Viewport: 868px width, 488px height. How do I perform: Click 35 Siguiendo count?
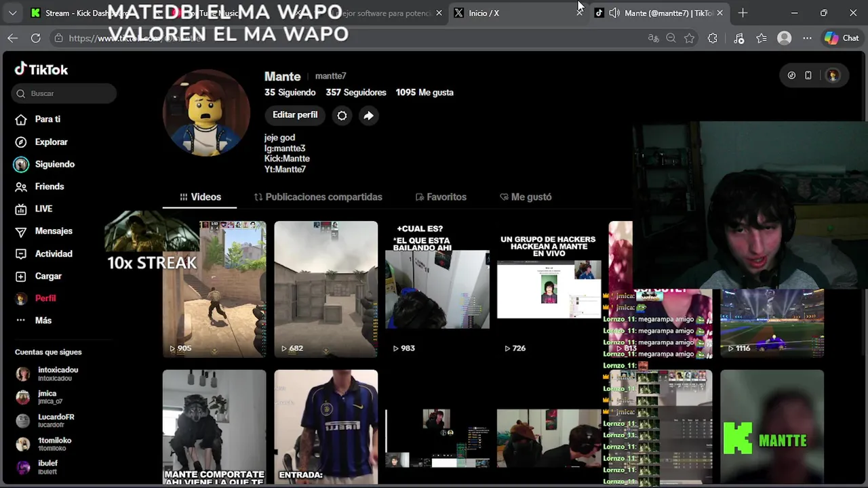pyautogui.click(x=290, y=92)
